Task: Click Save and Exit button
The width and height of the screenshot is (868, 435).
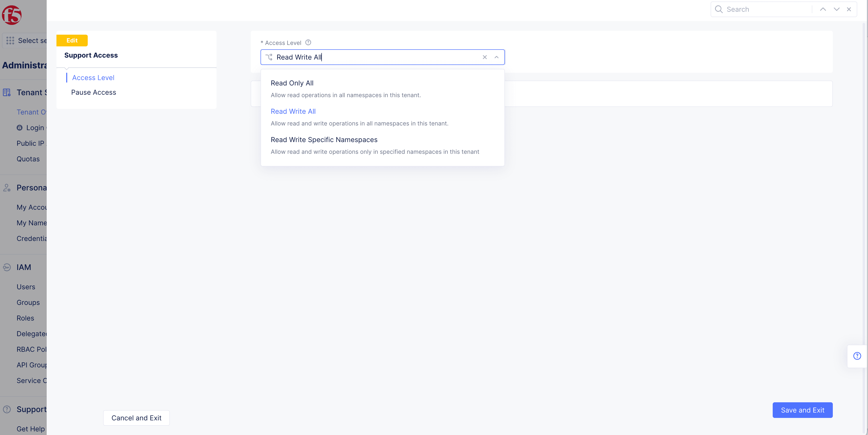Action: (803, 409)
